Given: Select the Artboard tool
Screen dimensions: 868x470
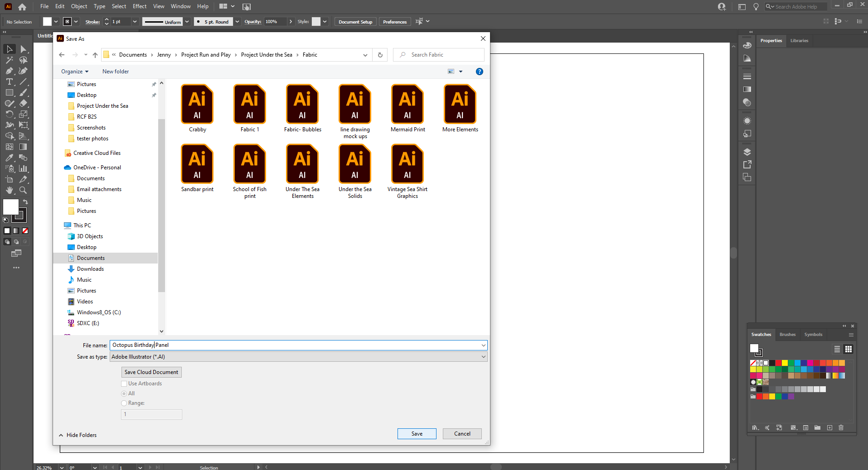Looking at the screenshot, I should point(10,179).
